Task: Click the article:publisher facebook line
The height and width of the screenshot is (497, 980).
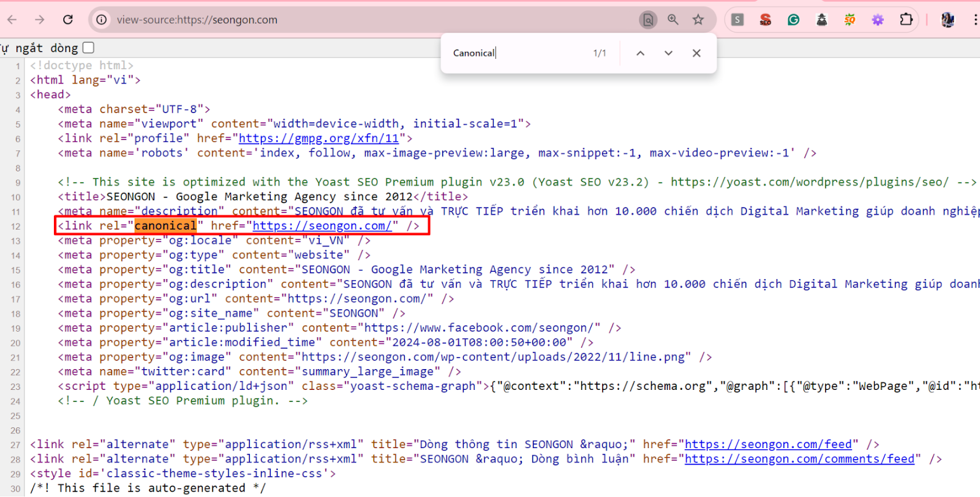Action: pos(340,328)
